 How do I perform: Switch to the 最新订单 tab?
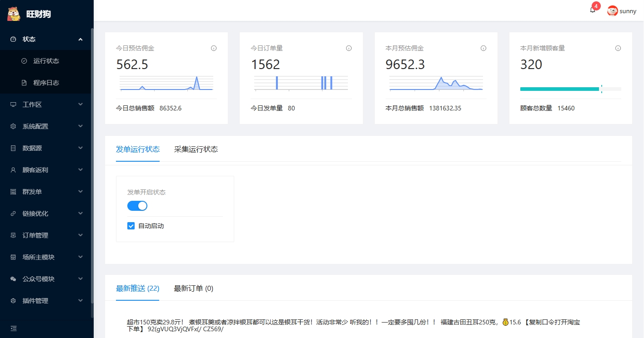click(193, 288)
